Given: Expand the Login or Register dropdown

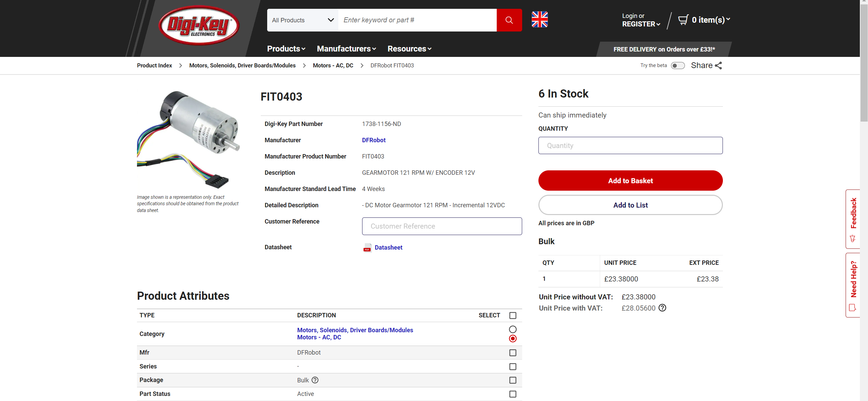Looking at the screenshot, I should click(641, 20).
